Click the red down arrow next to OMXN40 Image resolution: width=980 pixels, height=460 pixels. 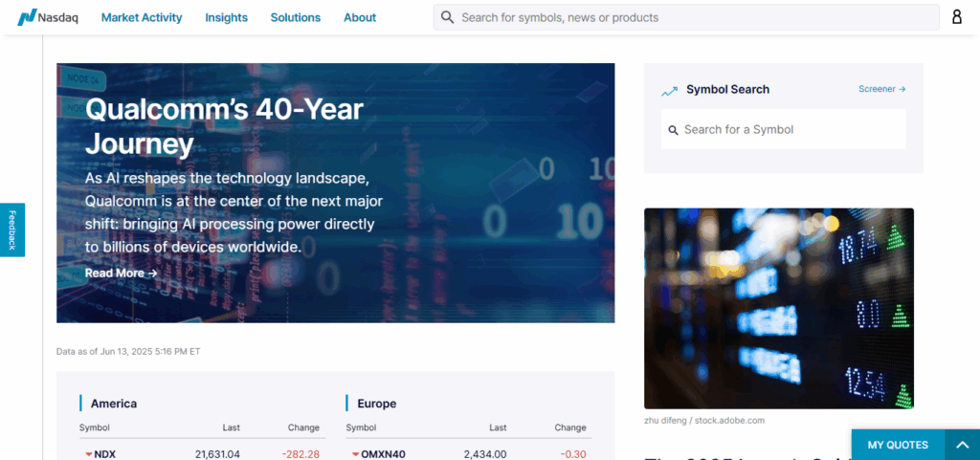pyautogui.click(x=356, y=454)
